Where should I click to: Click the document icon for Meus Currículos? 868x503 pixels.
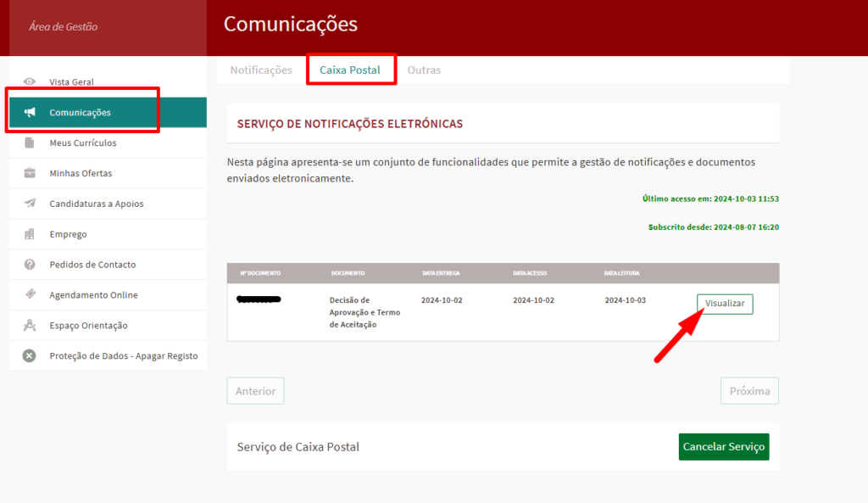tap(30, 143)
